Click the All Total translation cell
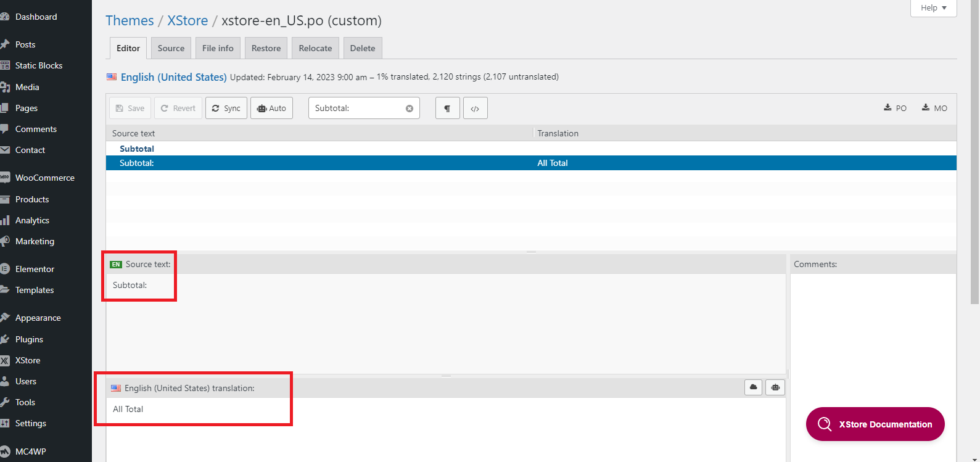 click(553, 163)
